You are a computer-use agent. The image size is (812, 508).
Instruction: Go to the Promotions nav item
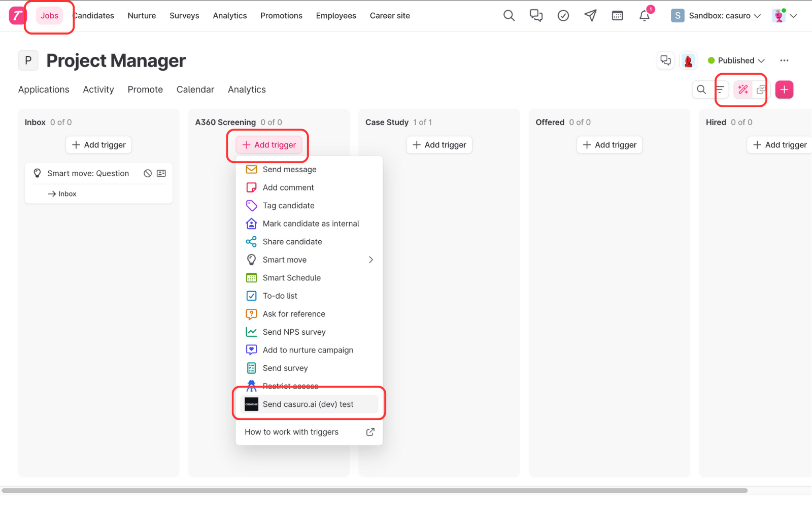281,16
